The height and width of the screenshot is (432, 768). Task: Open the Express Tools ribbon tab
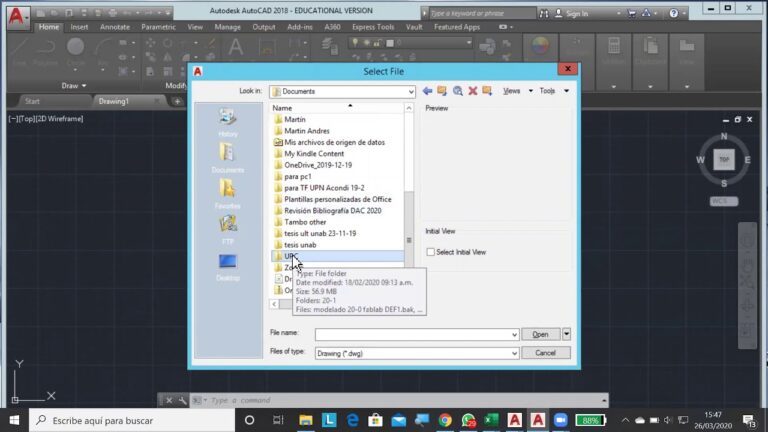(373, 27)
